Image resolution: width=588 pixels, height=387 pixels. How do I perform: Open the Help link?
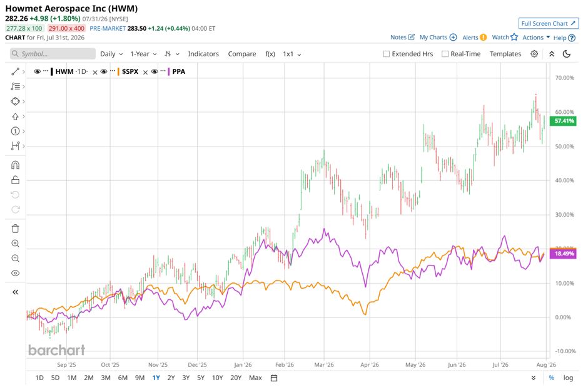click(564, 38)
